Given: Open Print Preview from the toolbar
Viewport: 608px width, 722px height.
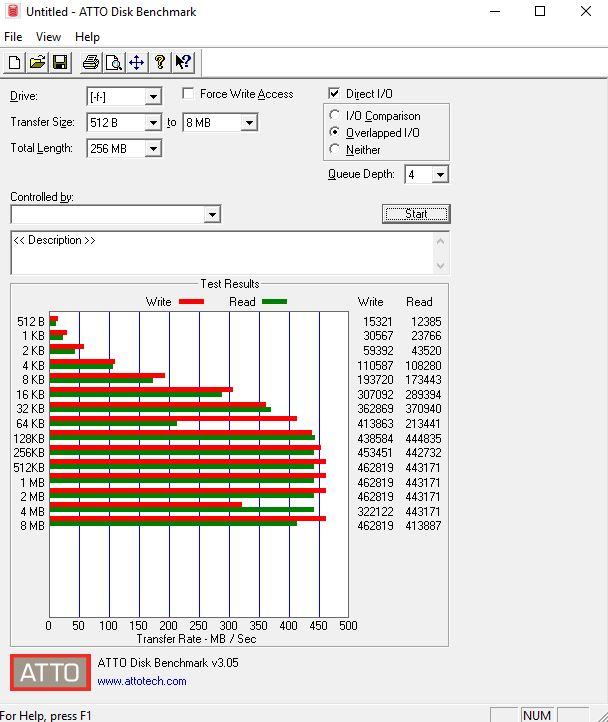Looking at the screenshot, I should [x=113, y=62].
